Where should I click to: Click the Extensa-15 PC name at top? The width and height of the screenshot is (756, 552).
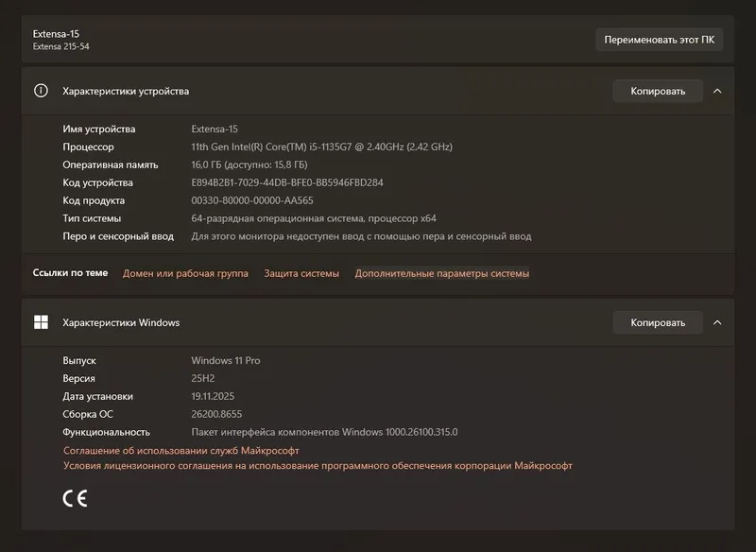click(x=56, y=34)
